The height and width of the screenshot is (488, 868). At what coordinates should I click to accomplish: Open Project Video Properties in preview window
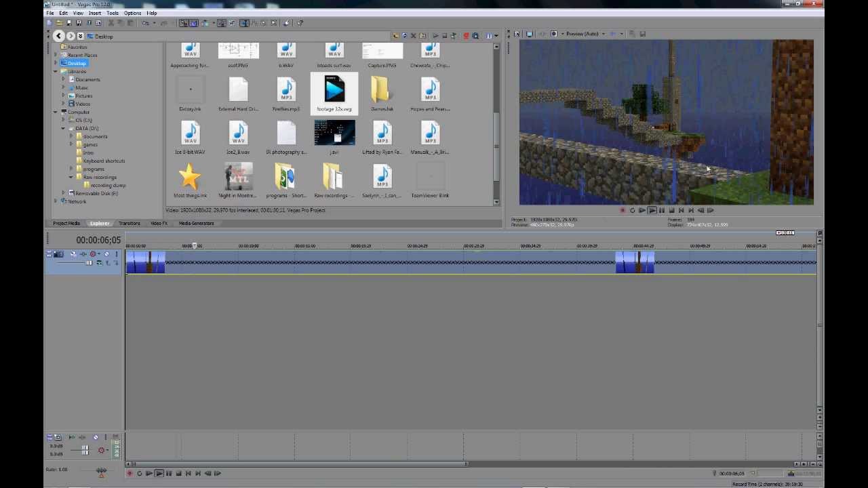pos(517,34)
